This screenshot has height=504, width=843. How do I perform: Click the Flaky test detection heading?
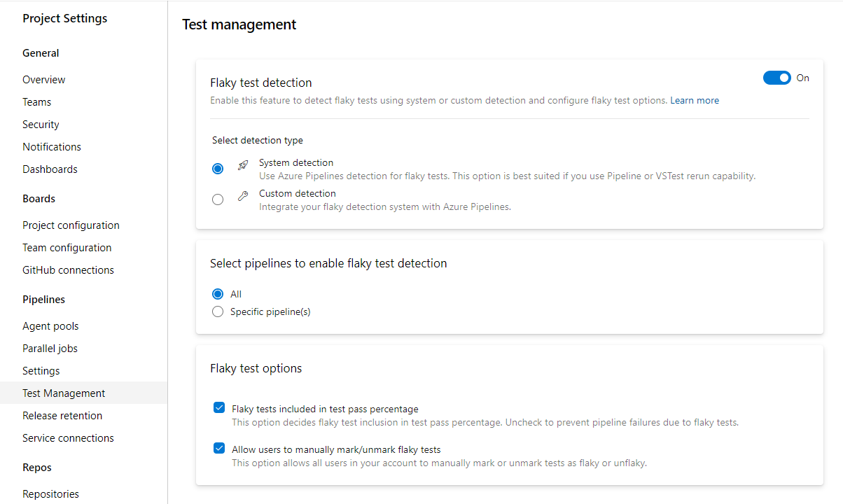(x=261, y=83)
